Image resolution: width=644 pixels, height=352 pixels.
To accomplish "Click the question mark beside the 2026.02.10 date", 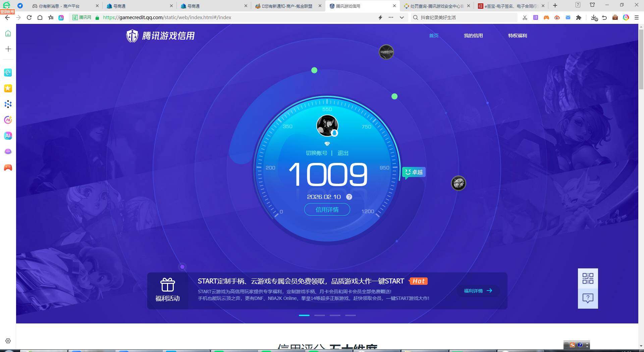I will (349, 197).
